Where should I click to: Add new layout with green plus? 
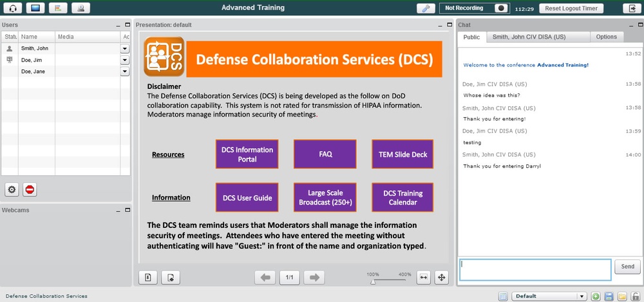tap(595, 296)
